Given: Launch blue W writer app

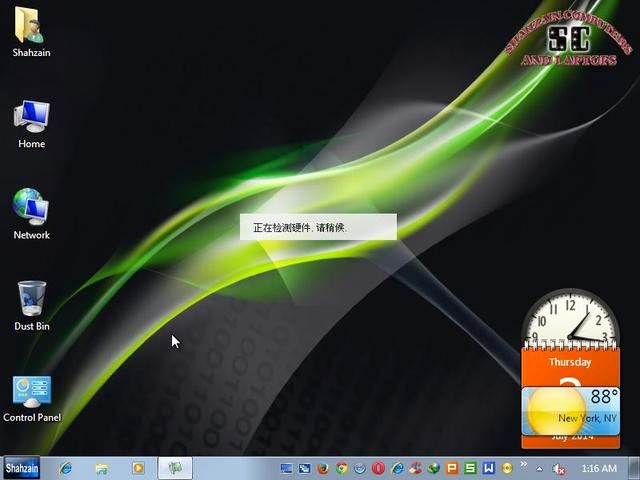Looking at the screenshot, I should tap(489, 468).
